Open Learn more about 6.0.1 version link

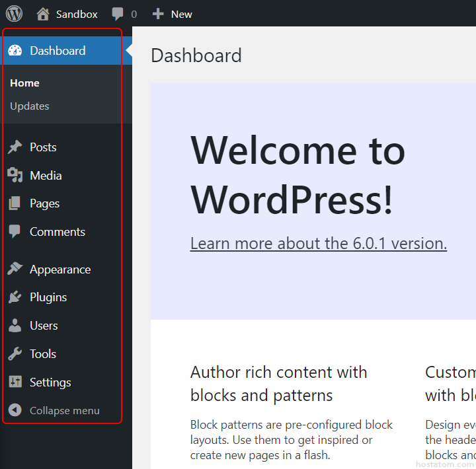318,243
